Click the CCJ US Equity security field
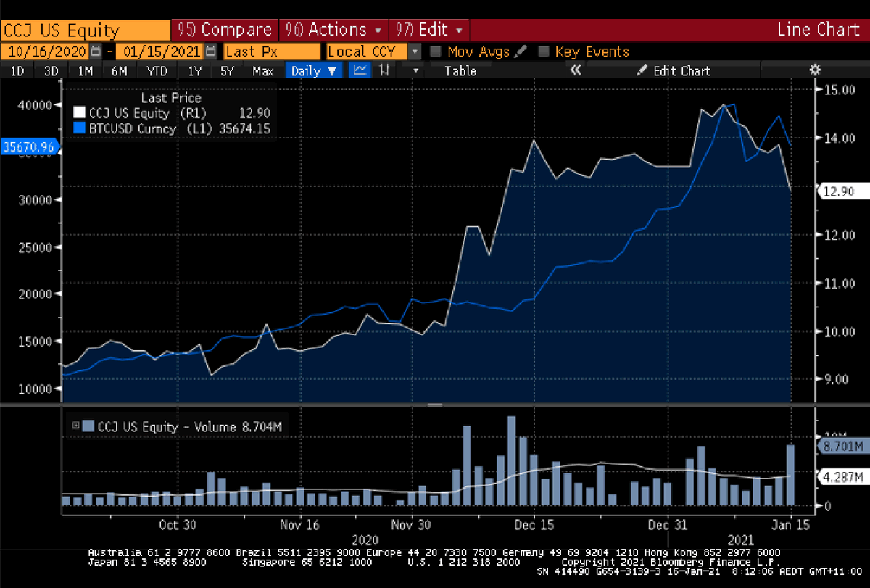 pyautogui.click(x=85, y=30)
